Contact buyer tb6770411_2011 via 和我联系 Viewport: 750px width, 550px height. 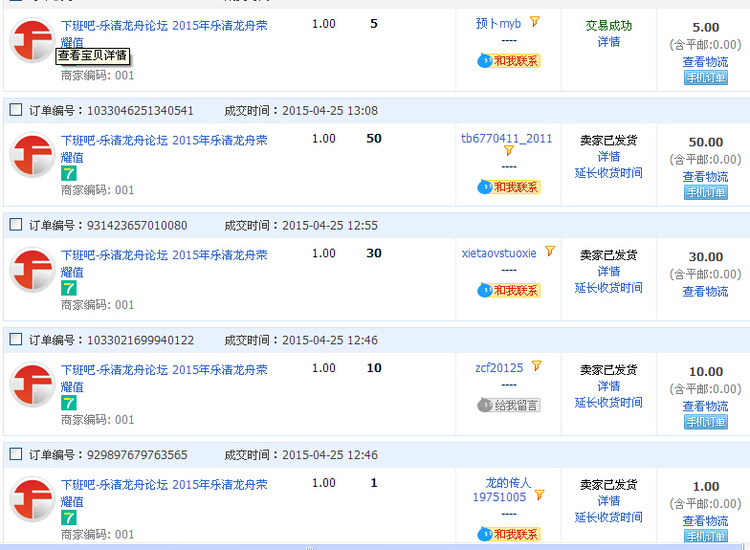(509, 187)
